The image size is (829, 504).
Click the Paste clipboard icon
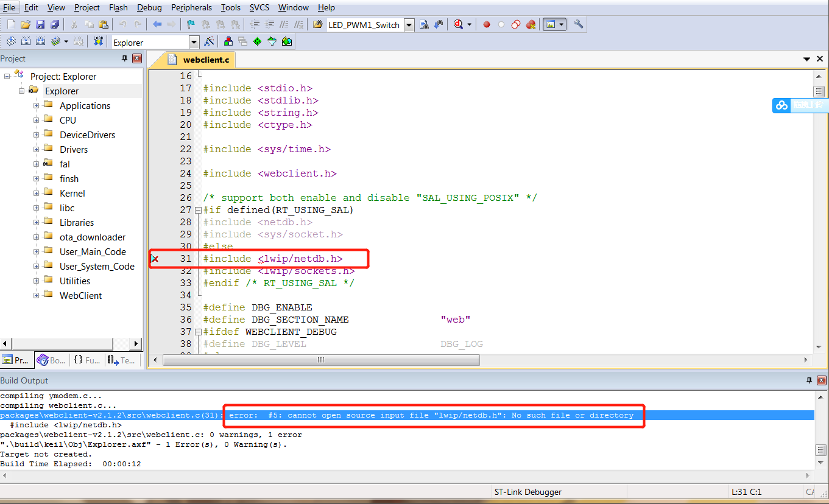104,24
